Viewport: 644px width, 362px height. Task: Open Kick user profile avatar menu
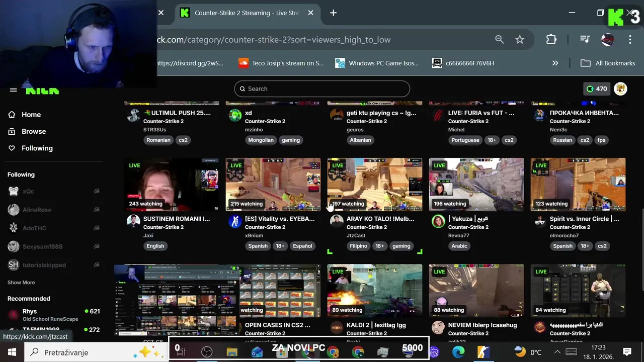coord(620,88)
